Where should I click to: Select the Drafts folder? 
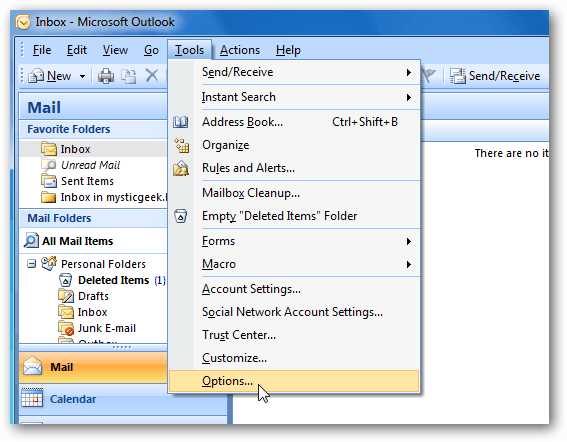click(93, 296)
